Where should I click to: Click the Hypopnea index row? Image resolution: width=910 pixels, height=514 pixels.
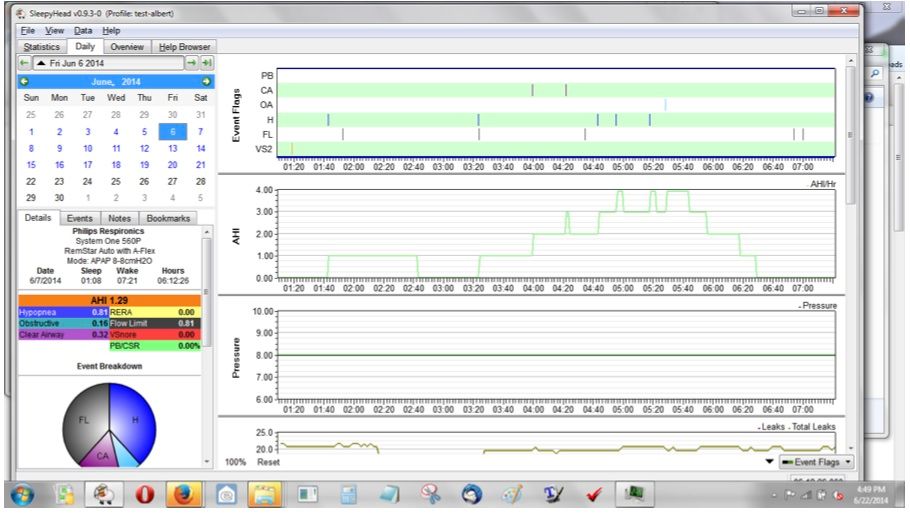tap(63, 312)
